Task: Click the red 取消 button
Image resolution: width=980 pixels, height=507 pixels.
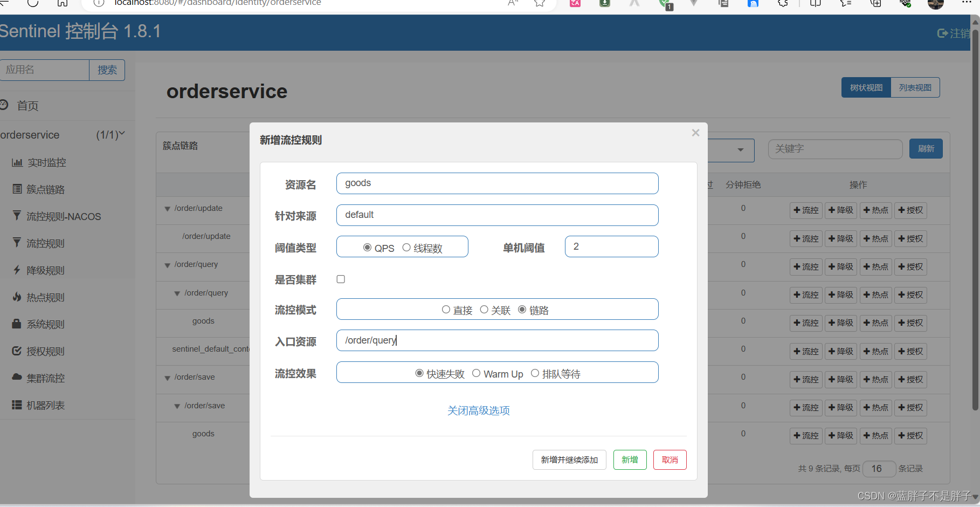Action: [670, 460]
